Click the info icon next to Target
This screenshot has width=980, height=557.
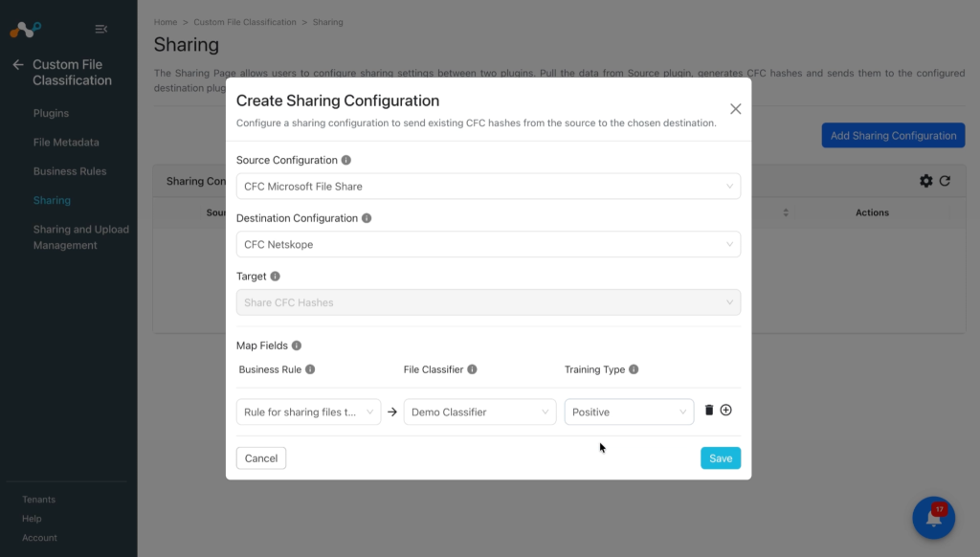click(275, 277)
